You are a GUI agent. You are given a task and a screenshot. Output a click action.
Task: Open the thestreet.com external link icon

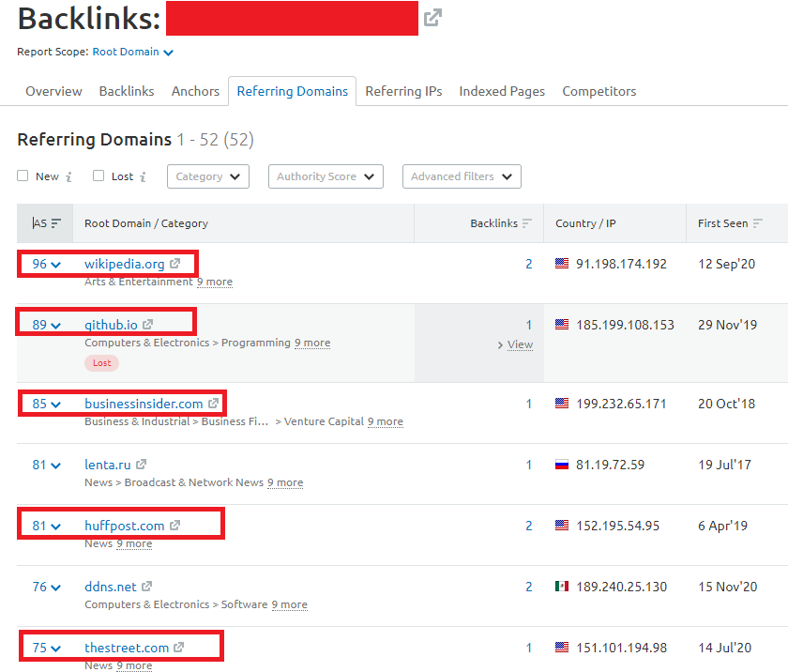pos(178,648)
